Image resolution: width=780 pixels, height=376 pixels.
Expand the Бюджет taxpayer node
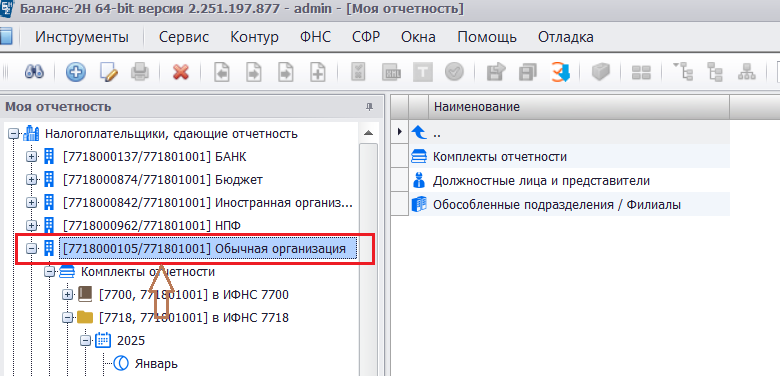(x=31, y=180)
